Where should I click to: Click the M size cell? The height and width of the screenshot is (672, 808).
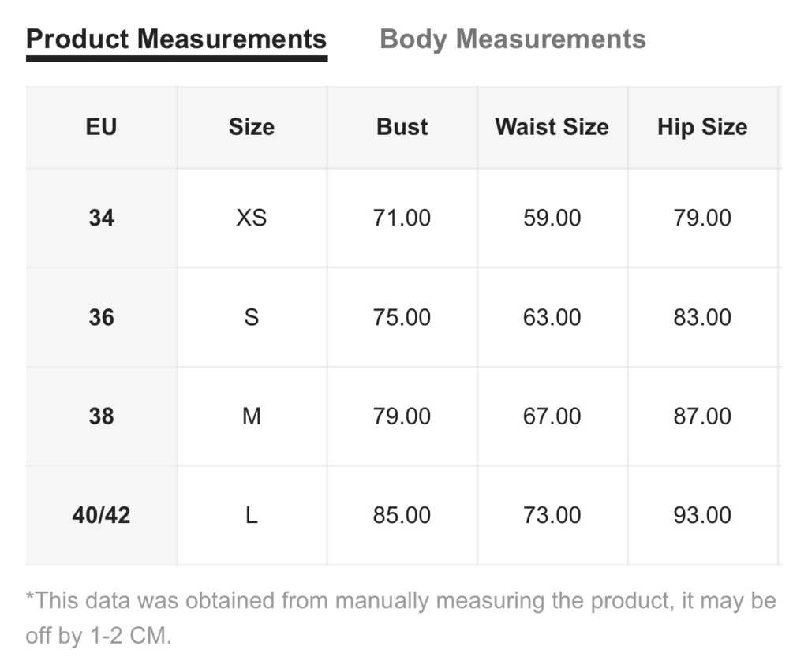click(252, 416)
